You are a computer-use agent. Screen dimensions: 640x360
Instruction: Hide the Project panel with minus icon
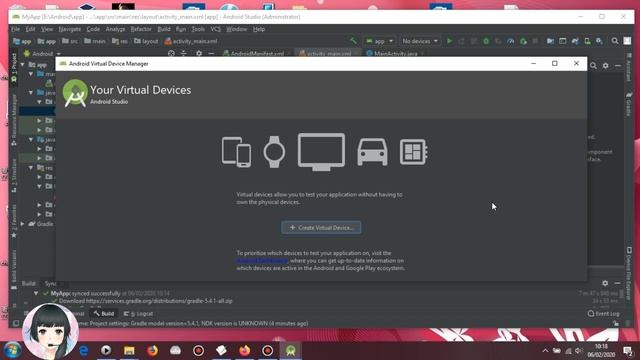[211, 53]
